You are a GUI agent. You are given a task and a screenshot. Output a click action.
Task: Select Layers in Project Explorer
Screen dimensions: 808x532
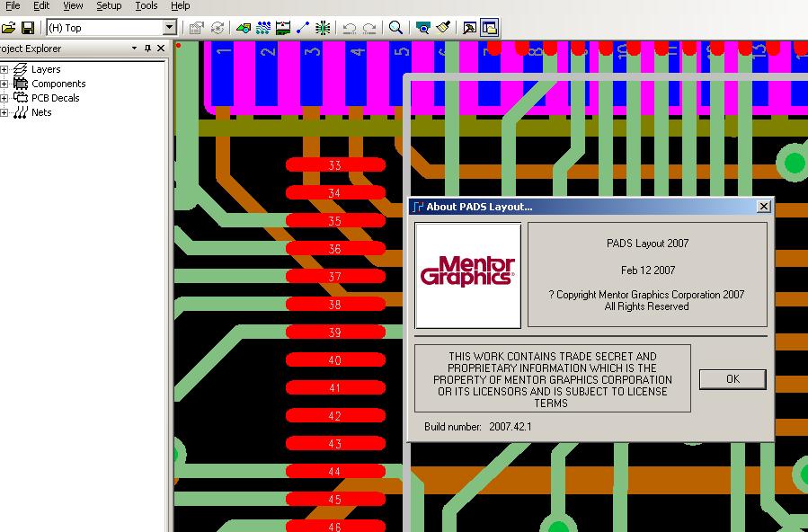click(46, 69)
